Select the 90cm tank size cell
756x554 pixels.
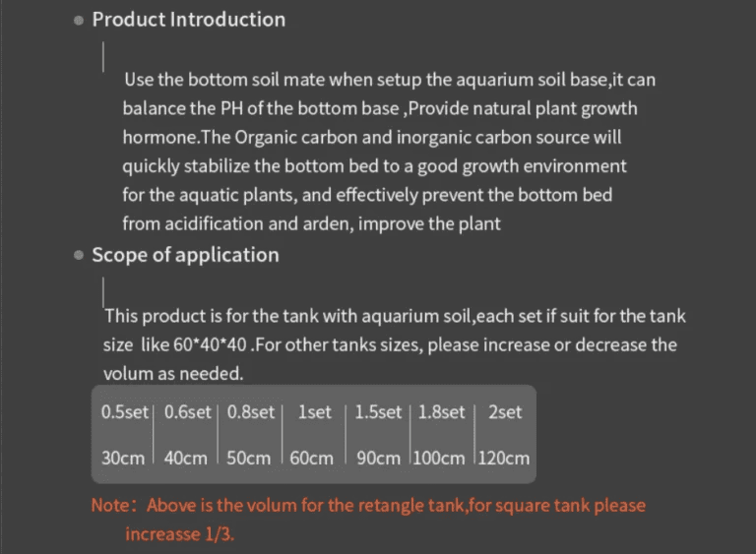pos(378,459)
